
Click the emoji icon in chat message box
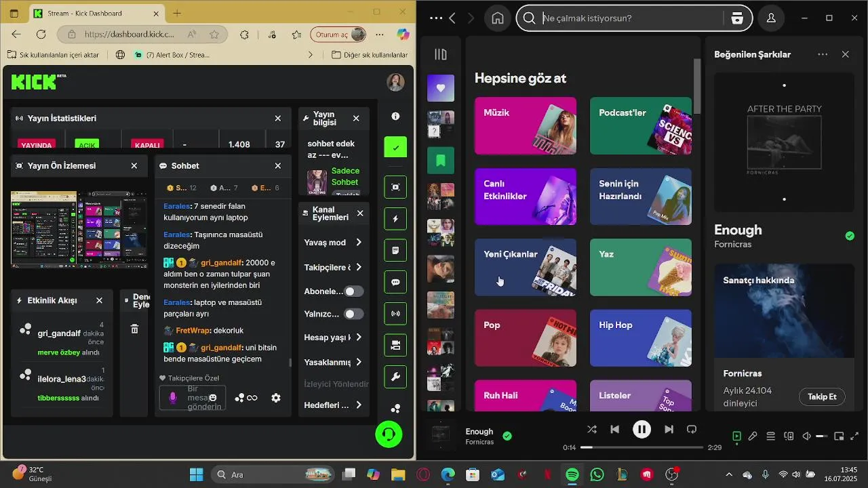(213, 398)
